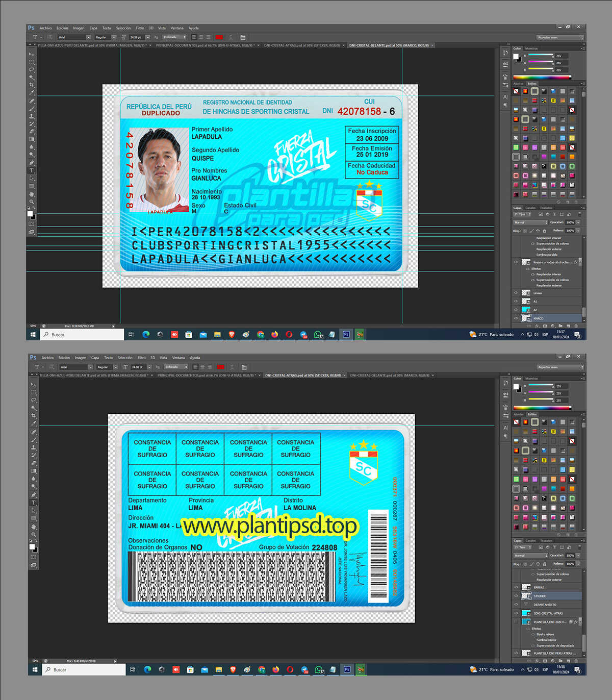Open font style Regular dropdown in DNI-CRISTAL-DELANTE window

pos(114,37)
